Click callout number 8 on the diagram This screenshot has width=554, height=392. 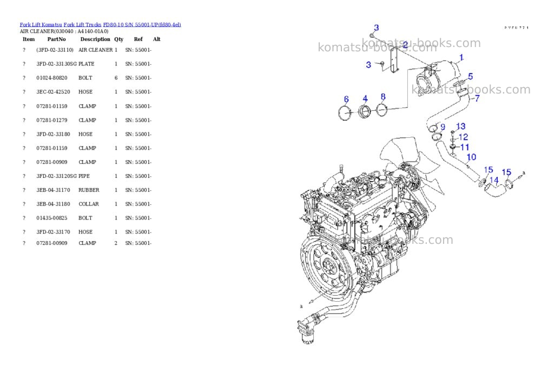pos(383,96)
